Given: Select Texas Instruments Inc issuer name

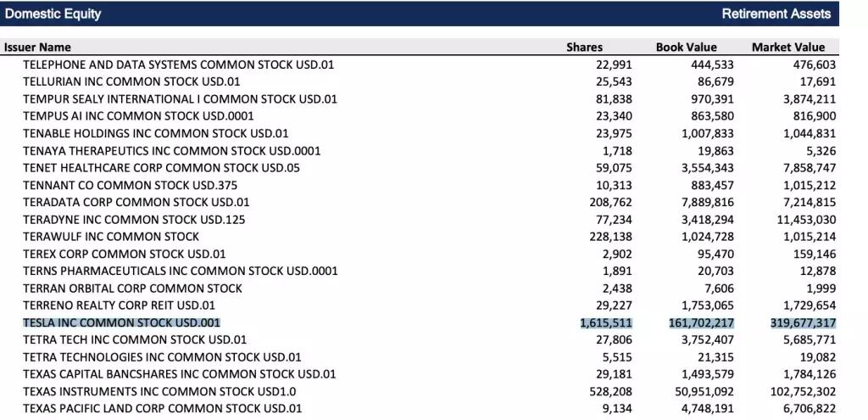Looking at the screenshot, I should click(159, 391).
